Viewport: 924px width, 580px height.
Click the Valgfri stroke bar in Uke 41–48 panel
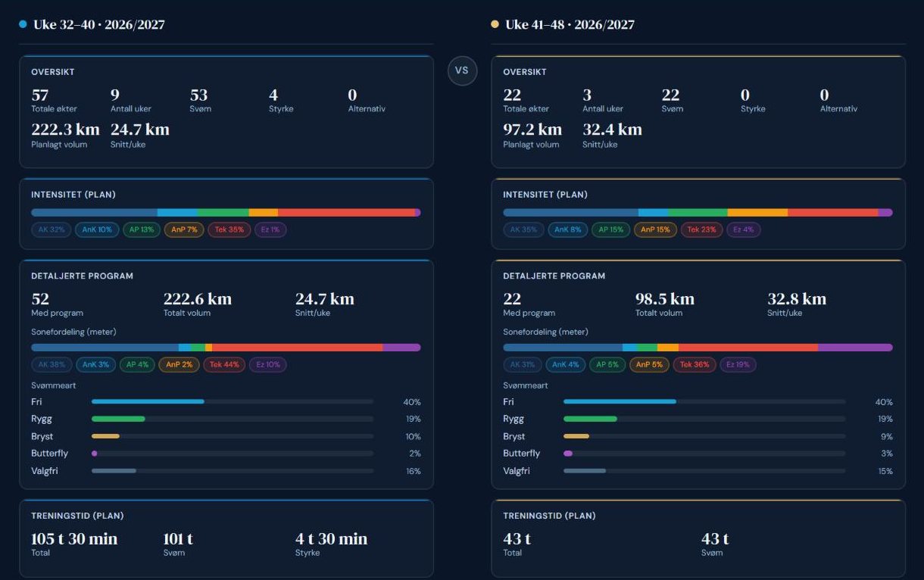click(704, 471)
